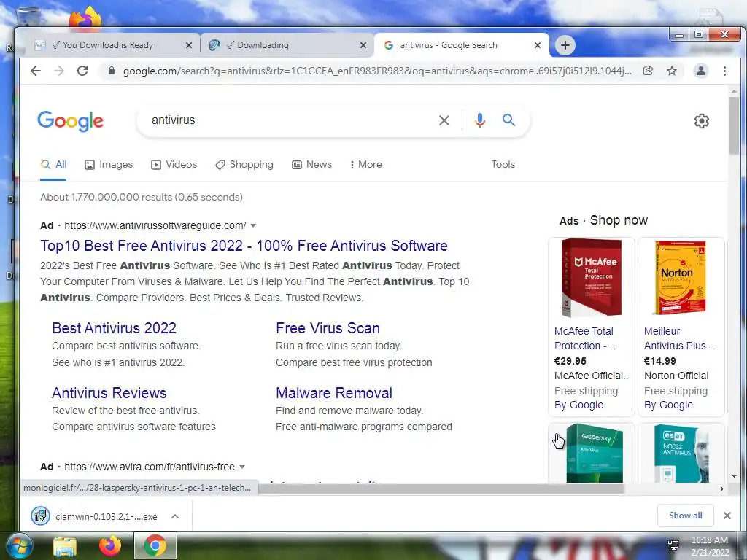Open the Chrome profile avatar

point(701,71)
